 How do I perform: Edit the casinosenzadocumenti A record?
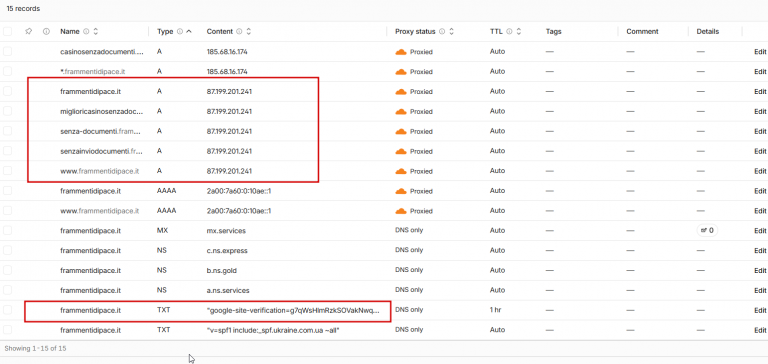[760, 51]
